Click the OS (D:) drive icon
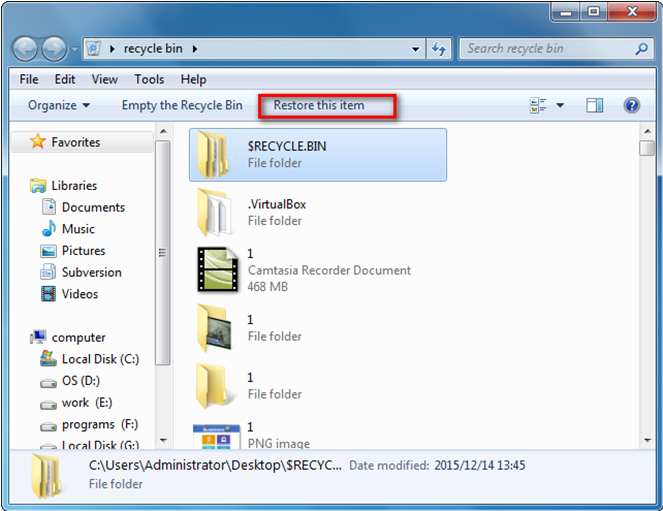 48,383
